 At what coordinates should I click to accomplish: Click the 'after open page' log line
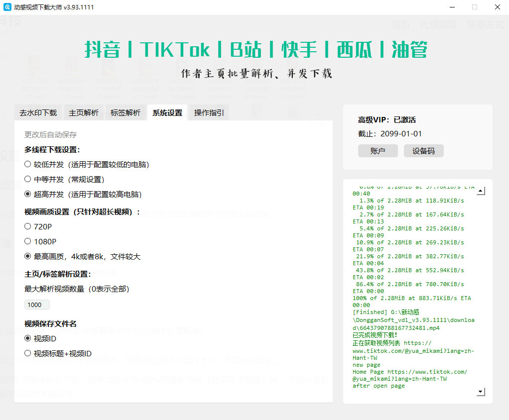[379, 386]
